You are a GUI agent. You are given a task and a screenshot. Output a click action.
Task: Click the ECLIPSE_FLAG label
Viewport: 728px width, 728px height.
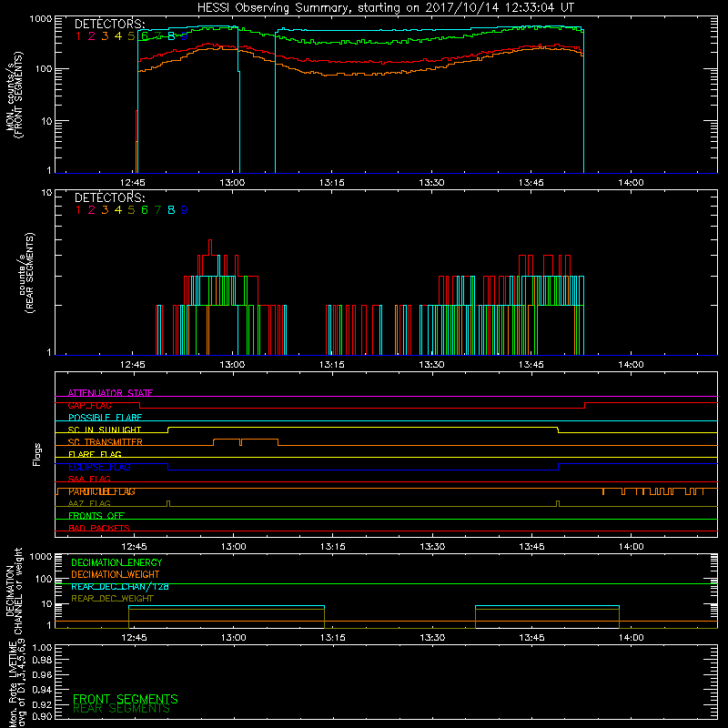pyautogui.click(x=99, y=467)
